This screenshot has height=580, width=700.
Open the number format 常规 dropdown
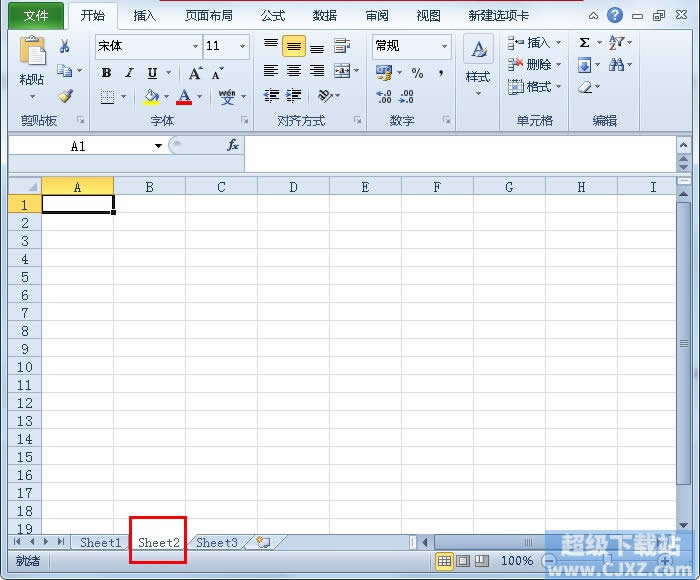(x=444, y=46)
